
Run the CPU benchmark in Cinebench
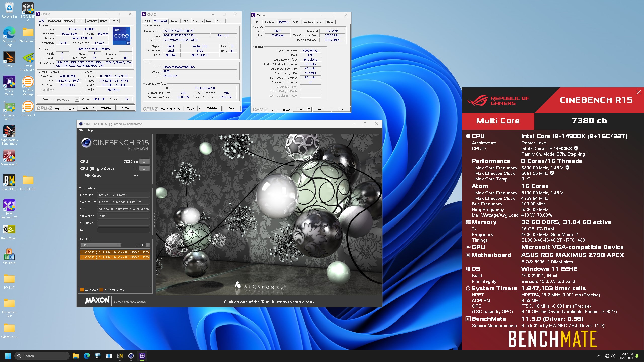click(x=144, y=162)
